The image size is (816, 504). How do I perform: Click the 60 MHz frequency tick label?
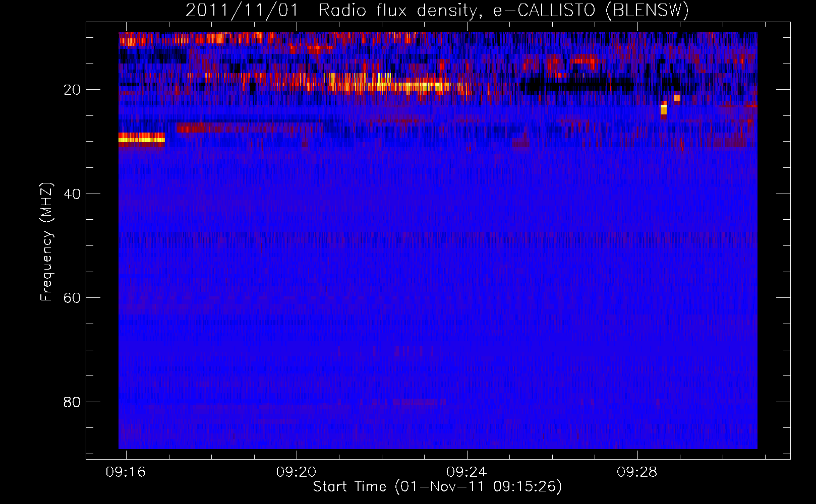point(72,298)
